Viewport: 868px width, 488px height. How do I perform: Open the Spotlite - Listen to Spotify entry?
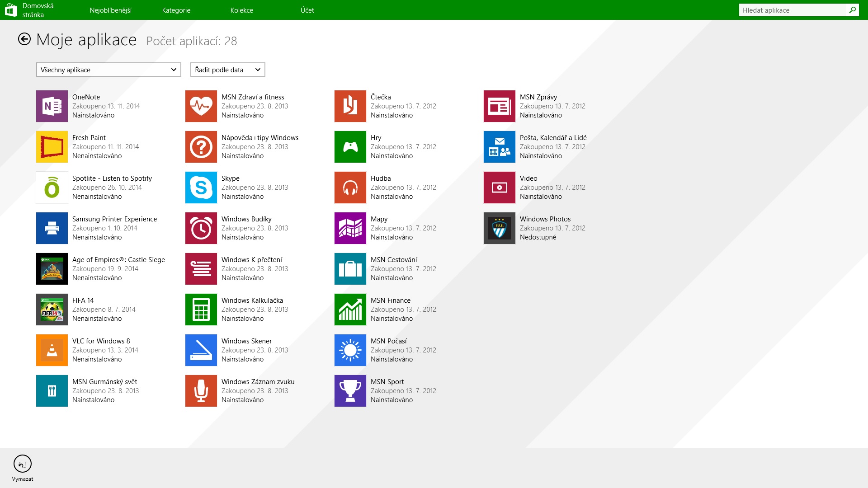[112, 178]
